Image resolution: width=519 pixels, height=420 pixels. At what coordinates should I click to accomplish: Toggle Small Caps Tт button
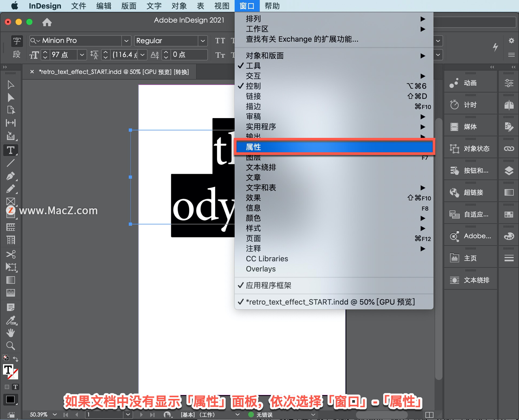point(220,55)
